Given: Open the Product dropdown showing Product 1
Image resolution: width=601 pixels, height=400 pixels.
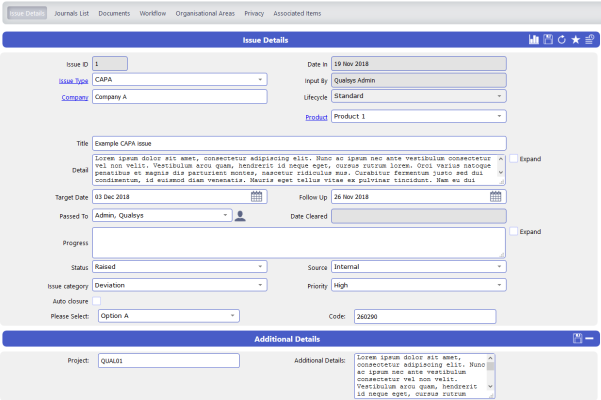Looking at the screenshot, I should tap(419, 116).
